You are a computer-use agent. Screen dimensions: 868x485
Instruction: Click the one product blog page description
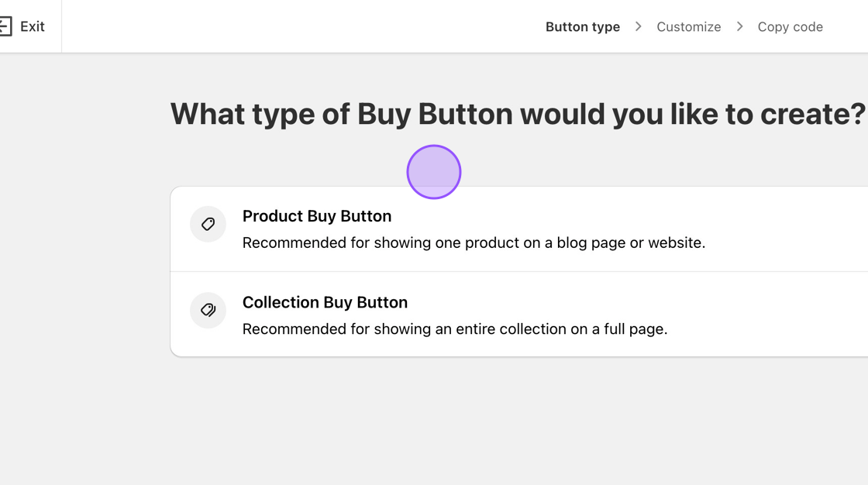click(474, 242)
